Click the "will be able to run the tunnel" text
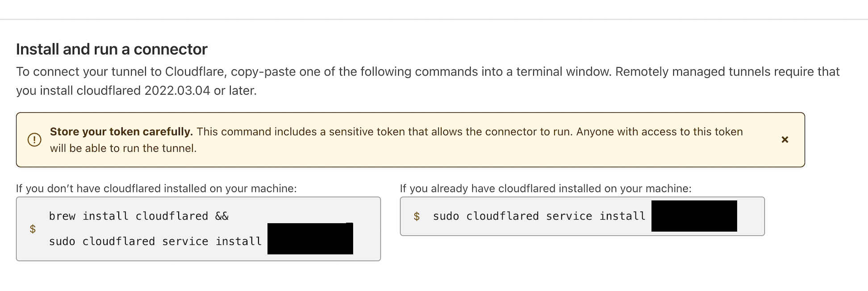Screen dimensions: 868x291 123,148
